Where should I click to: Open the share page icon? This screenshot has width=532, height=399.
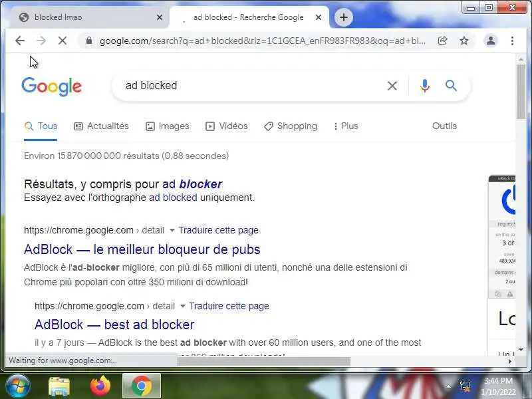442,41
